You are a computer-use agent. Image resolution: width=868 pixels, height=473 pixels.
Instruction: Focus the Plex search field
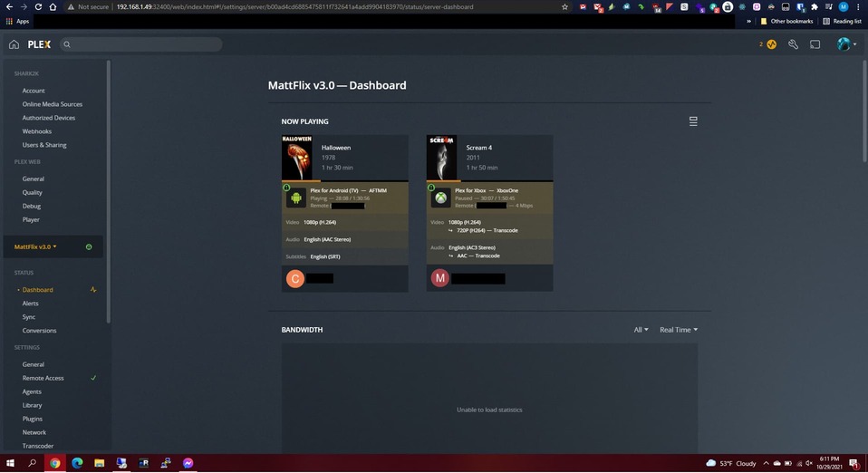(x=141, y=44)
